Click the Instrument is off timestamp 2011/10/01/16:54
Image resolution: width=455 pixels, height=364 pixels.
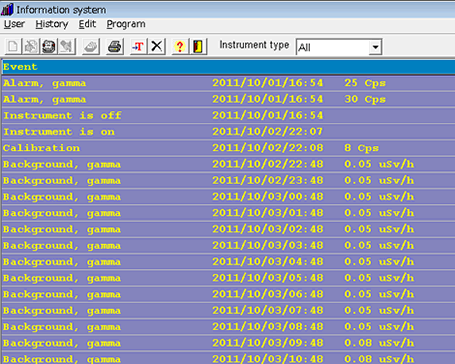(268, 115)
